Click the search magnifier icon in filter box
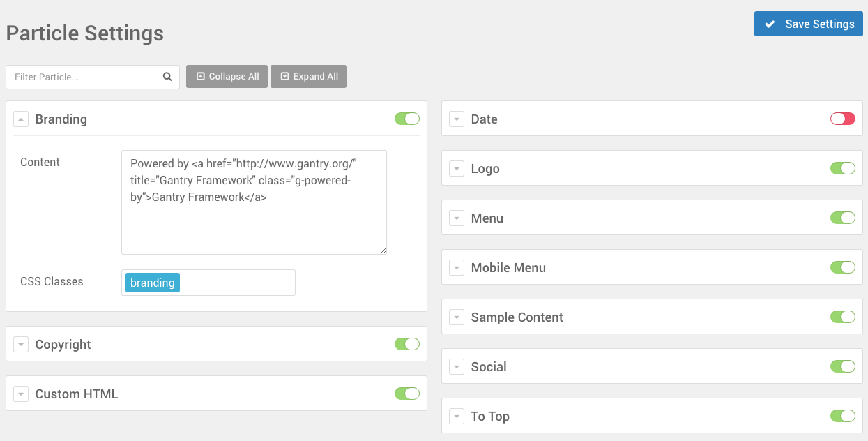 pyautogui.click(x=167, y=77)
